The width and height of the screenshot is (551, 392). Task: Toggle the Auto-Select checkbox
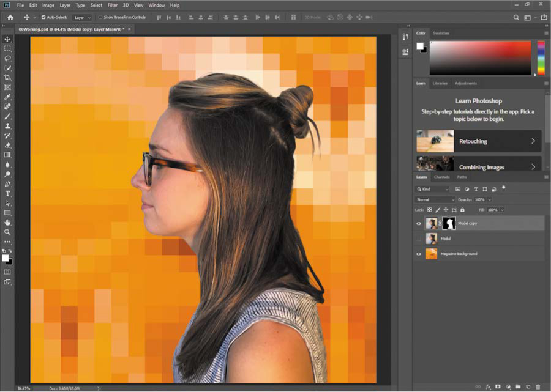[43, 17]
